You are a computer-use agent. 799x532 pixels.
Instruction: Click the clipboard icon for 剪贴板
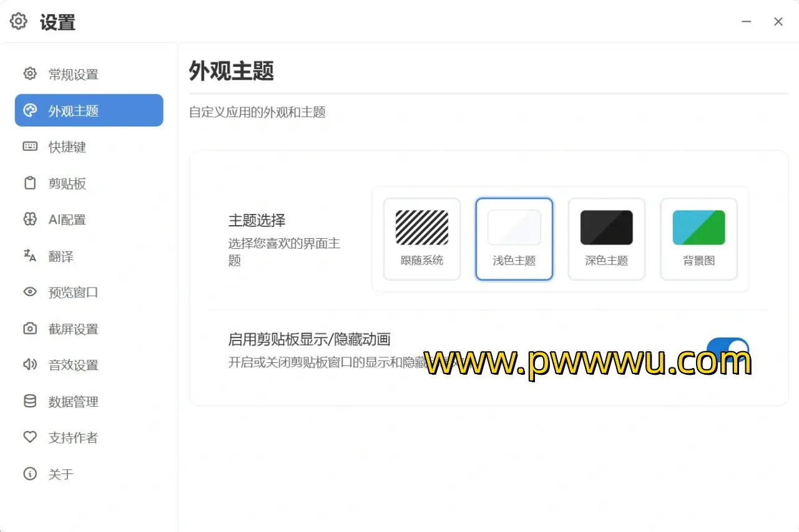30,183
